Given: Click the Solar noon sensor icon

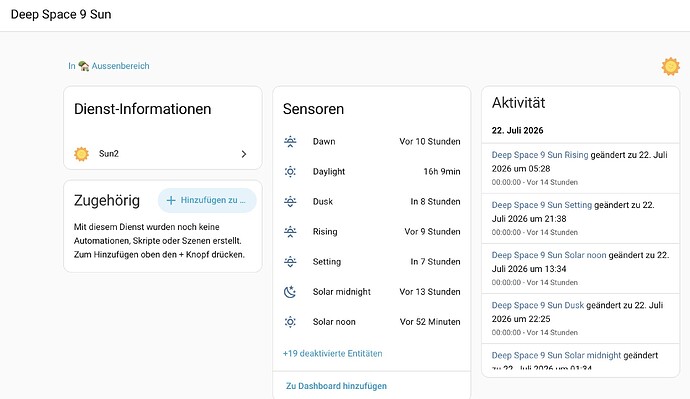Looking at the screenshot, I should coord(290,322).
